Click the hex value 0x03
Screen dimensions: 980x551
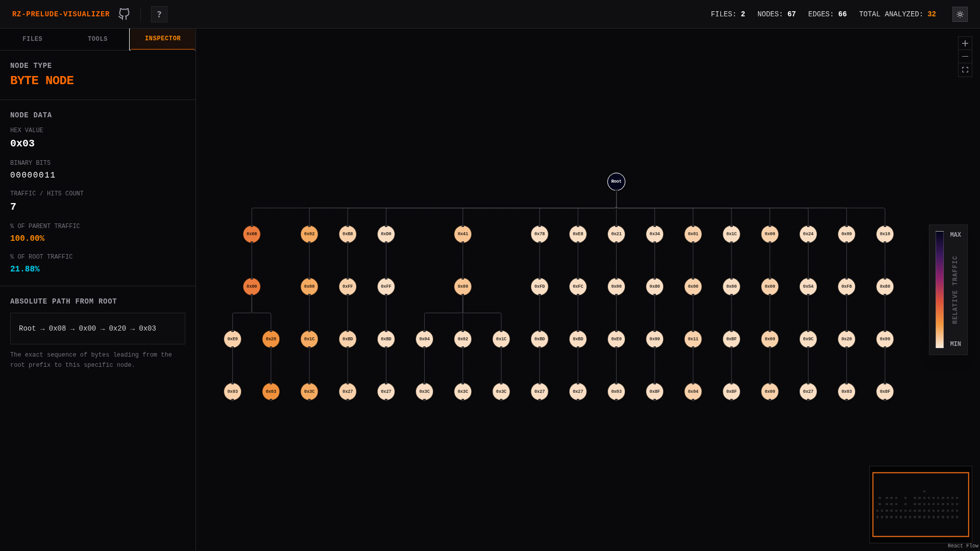22,144
